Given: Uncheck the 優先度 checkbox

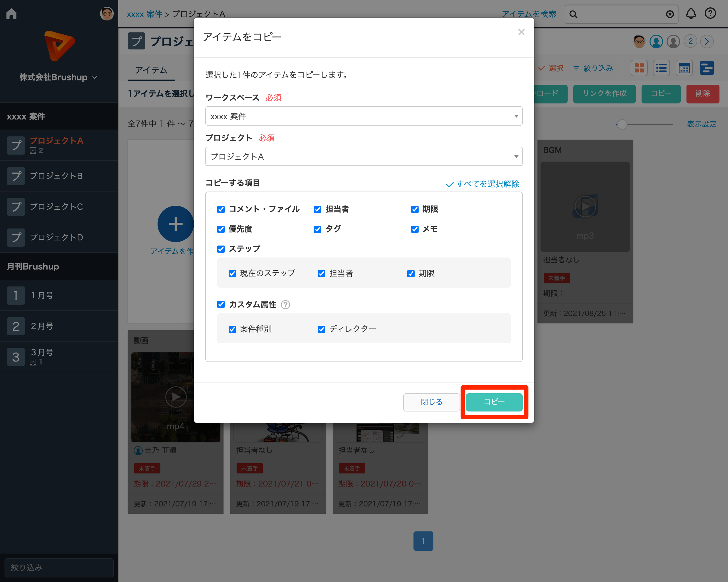Looking at the screenshot, I should tap(221, 229).
